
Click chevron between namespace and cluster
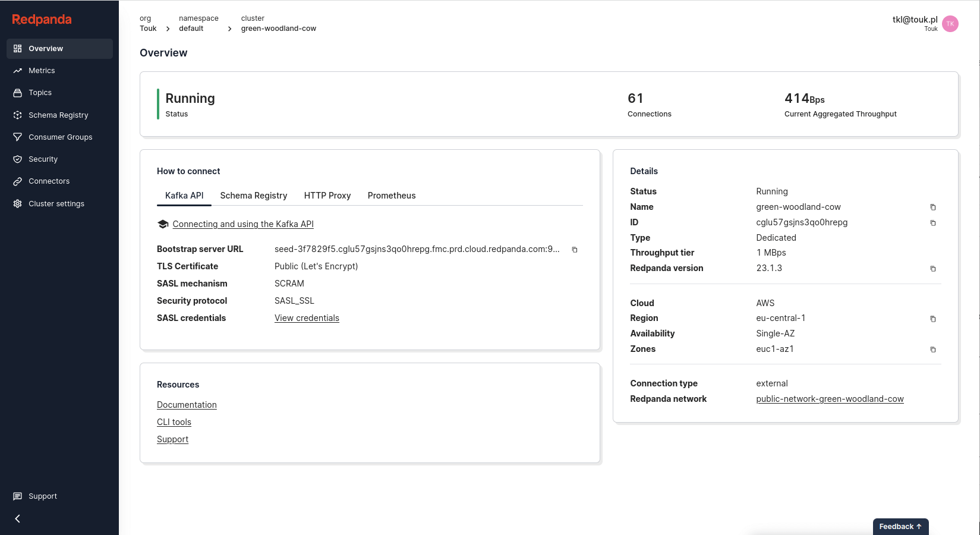(x=230, y=29)
